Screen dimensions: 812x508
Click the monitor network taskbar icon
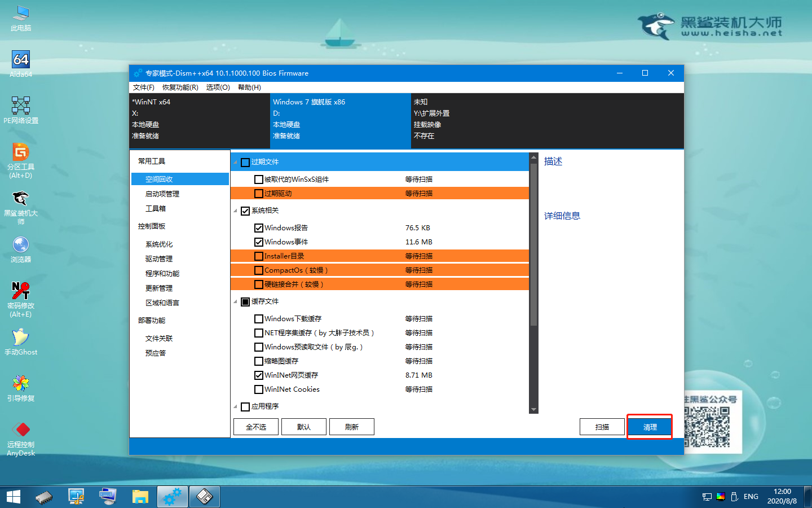[x=76, y=497]
